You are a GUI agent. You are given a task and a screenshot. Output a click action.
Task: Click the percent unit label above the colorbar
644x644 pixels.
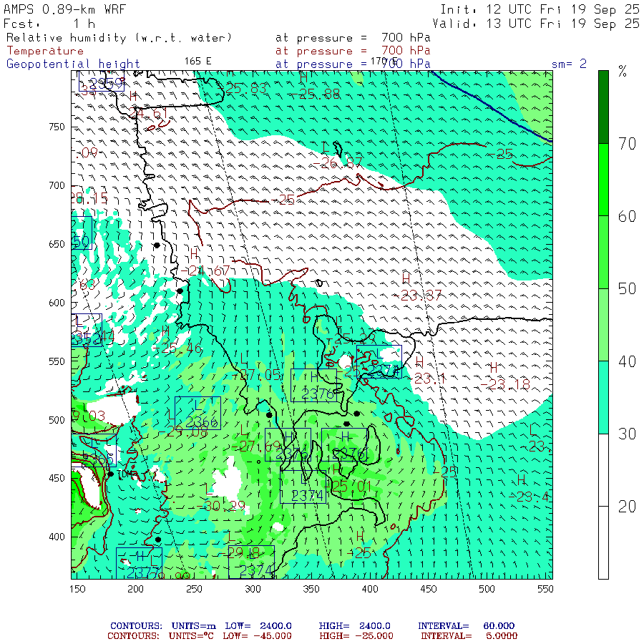622,72
